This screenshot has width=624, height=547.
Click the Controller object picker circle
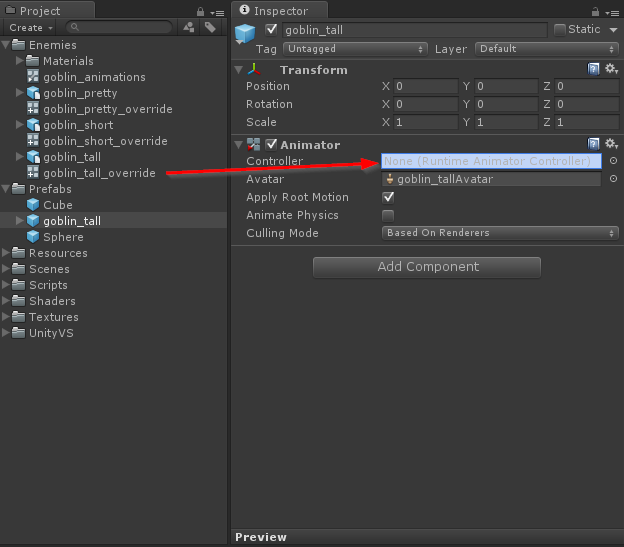613,161
